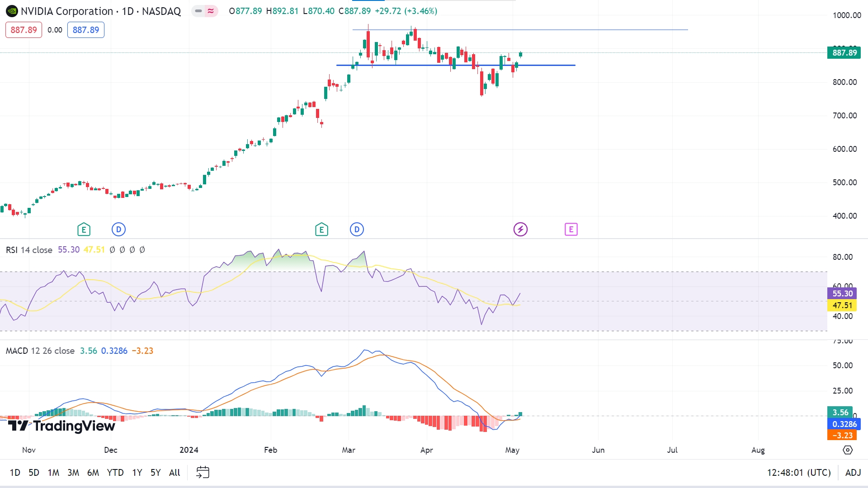Toggle the pink approximate-sign indicator
This screenshot has width=868, height=488.
click(x=211, y=11)
